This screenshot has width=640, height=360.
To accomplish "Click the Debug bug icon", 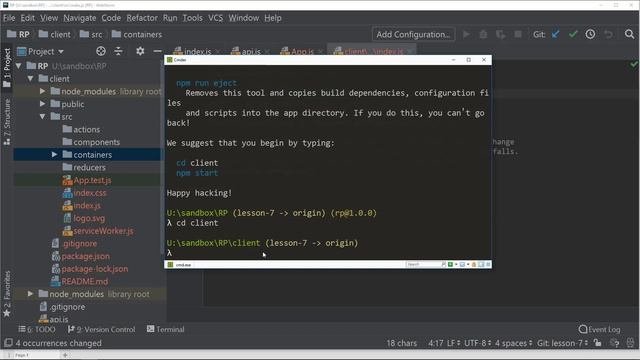I will [483, 34].
